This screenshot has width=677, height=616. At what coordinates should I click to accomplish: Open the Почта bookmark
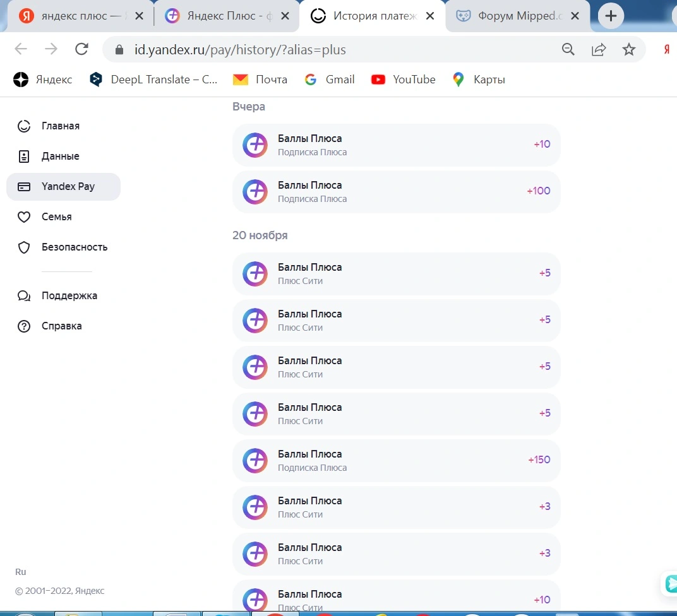coord(260,80)
